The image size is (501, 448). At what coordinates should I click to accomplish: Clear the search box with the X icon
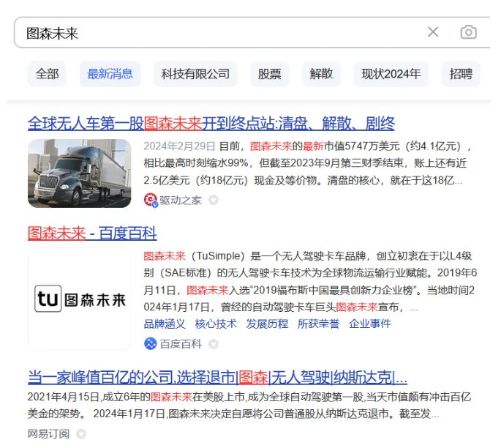(x=433, y=32)
